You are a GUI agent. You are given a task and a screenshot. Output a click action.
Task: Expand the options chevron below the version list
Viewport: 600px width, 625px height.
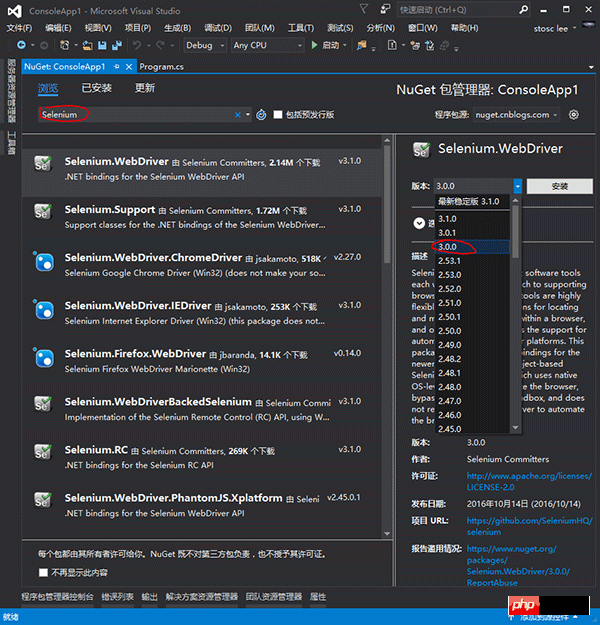coord(419,223)
